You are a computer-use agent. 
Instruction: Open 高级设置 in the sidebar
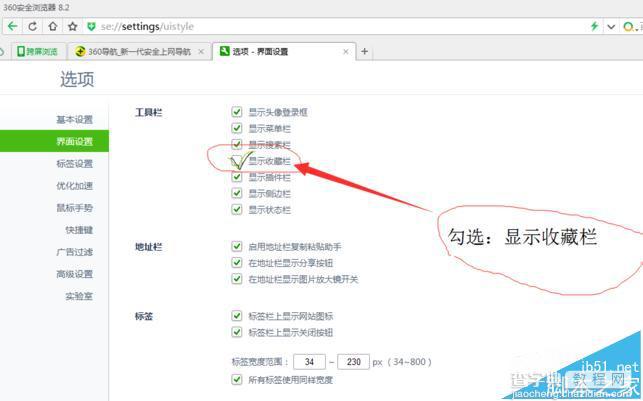click(75, 274)
